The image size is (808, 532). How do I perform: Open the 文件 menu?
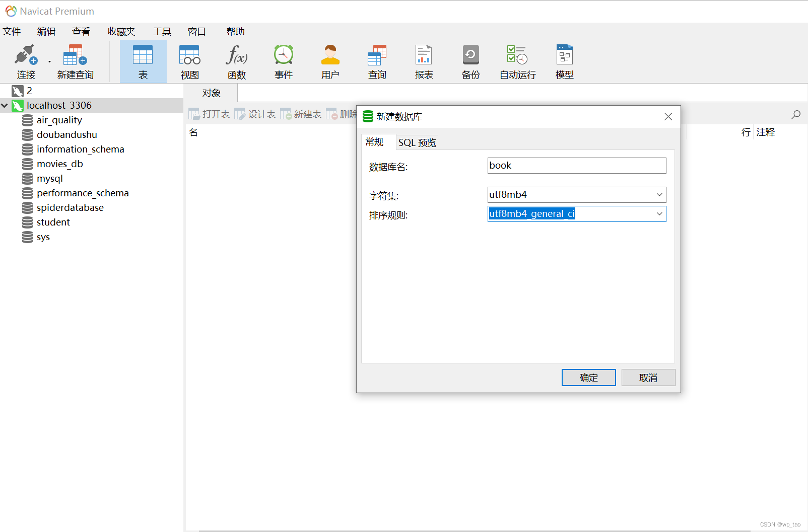12,31
